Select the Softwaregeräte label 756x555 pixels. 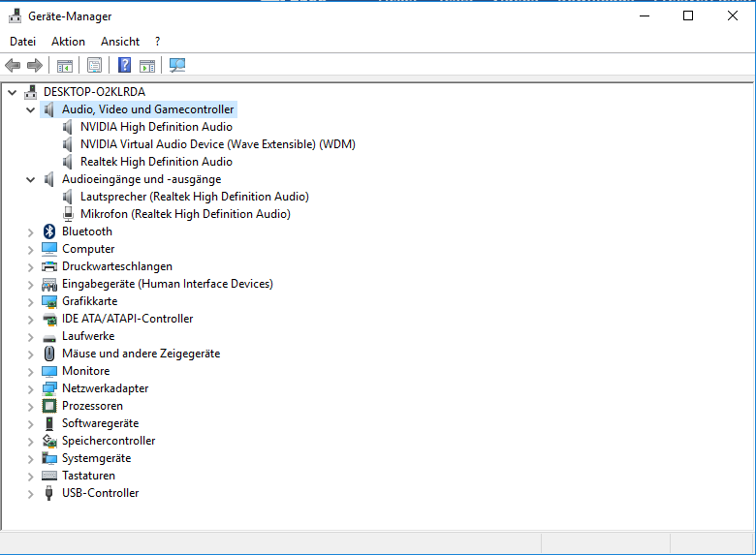point(100,423)
